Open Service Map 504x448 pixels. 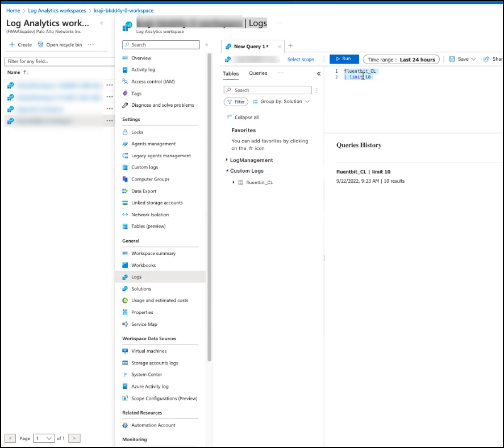(144, 324)
